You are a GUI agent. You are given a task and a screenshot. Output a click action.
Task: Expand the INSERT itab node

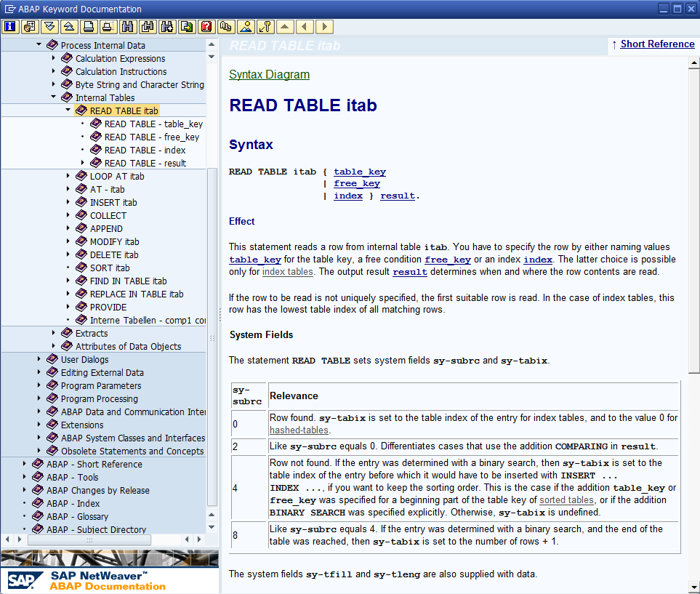(x=68, y=202)
